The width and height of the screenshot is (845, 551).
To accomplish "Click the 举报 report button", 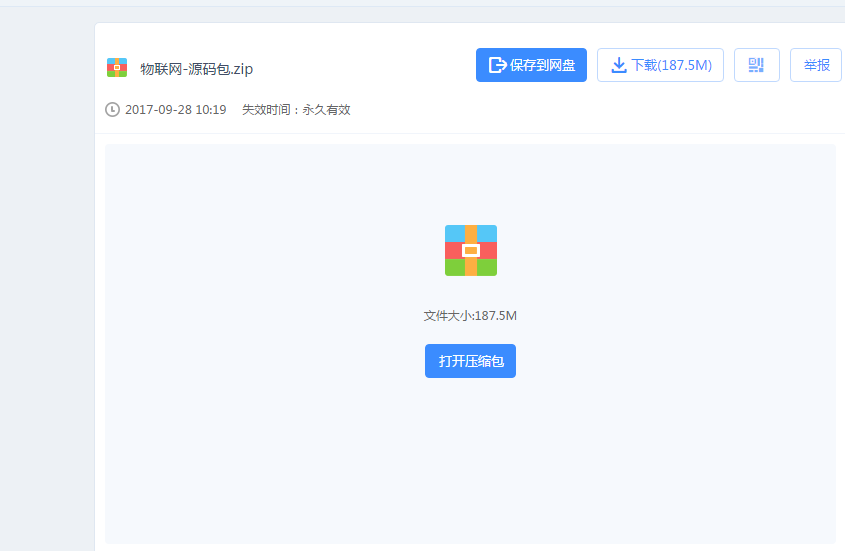I will pos(816,65).
